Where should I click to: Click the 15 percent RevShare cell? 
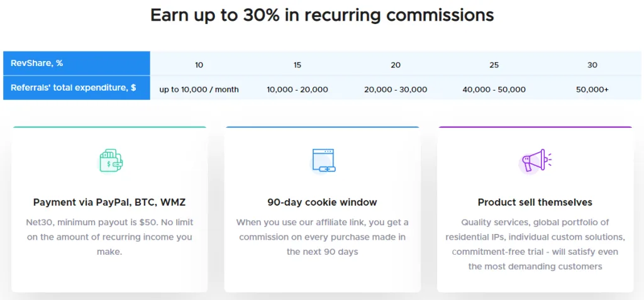point(297,65)
